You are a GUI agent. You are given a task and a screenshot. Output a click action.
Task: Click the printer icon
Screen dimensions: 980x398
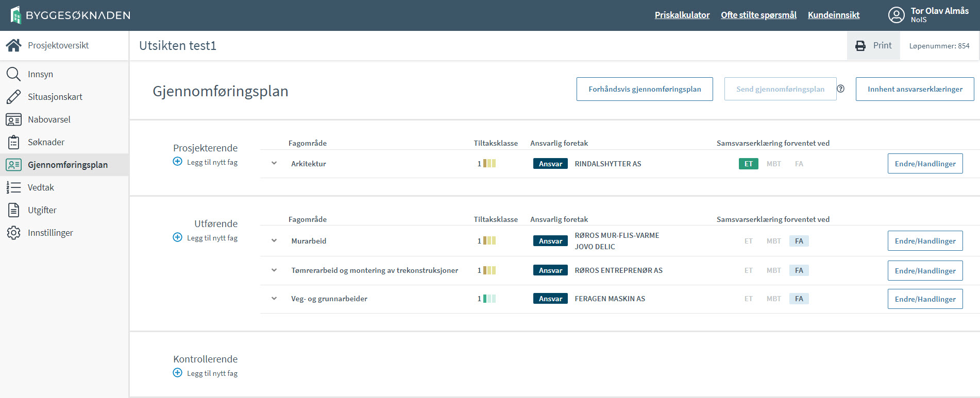click(860, 46)
